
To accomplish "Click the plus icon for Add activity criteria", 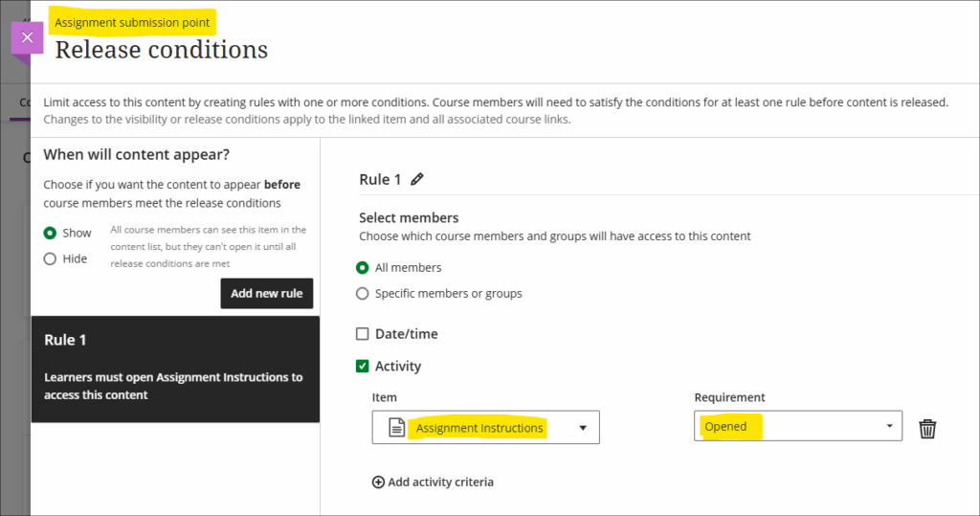I will click(x=378, y=482).
